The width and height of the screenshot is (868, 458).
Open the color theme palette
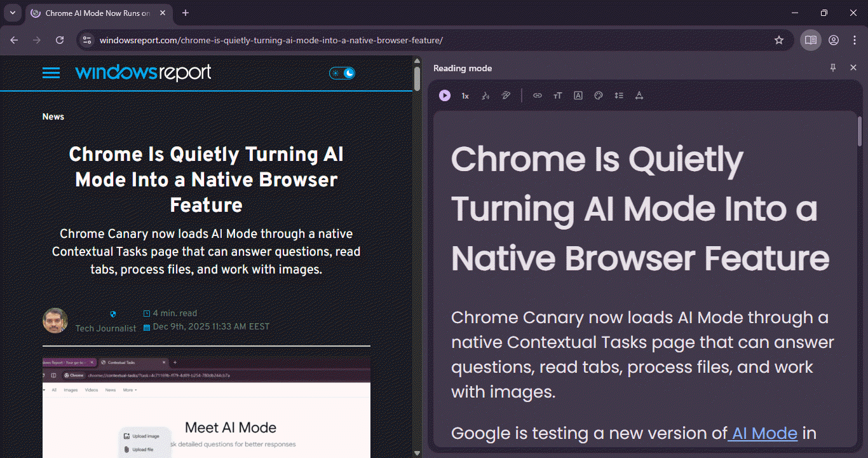(x=599, y=95)
